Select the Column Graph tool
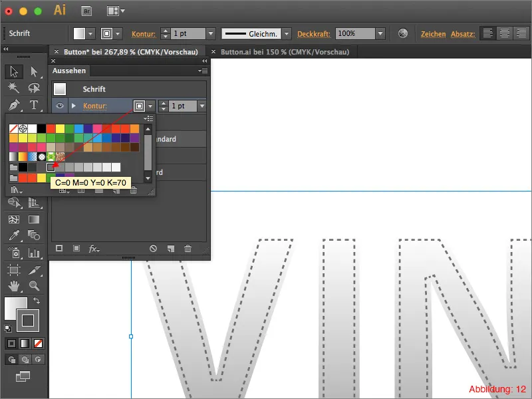This screenshot has height=399, width=532. tap(34, 253)
